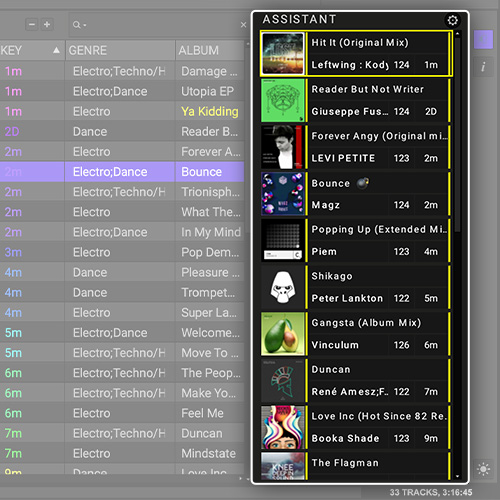Select the highlighted Bounce album row
Viewport: 500px width, 500px height.
(210, 172)
